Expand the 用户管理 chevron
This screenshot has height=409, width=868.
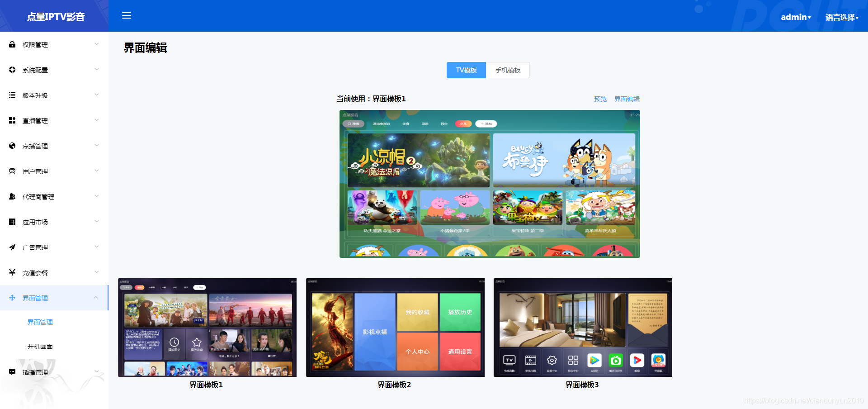96,171
